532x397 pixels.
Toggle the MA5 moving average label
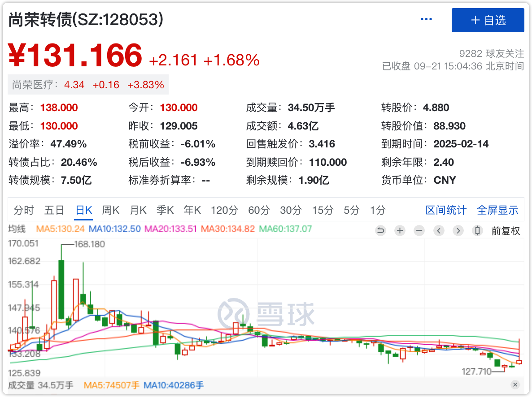(61, 229)
